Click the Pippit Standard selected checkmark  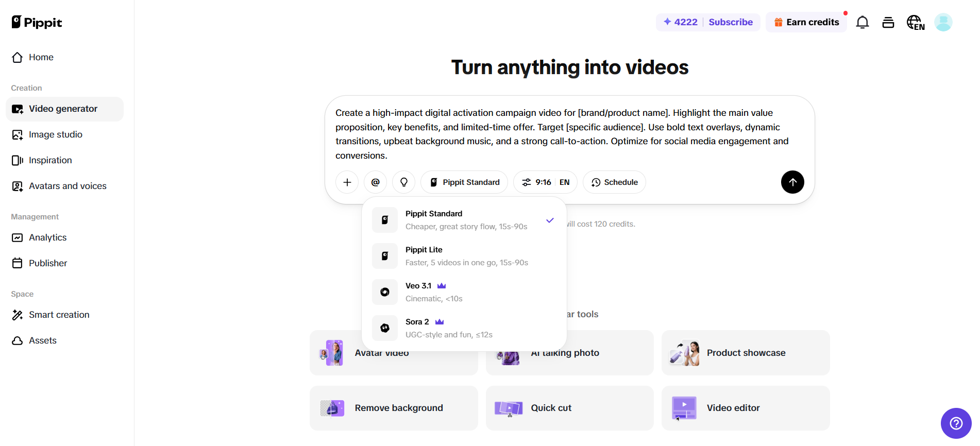point(550,220)
